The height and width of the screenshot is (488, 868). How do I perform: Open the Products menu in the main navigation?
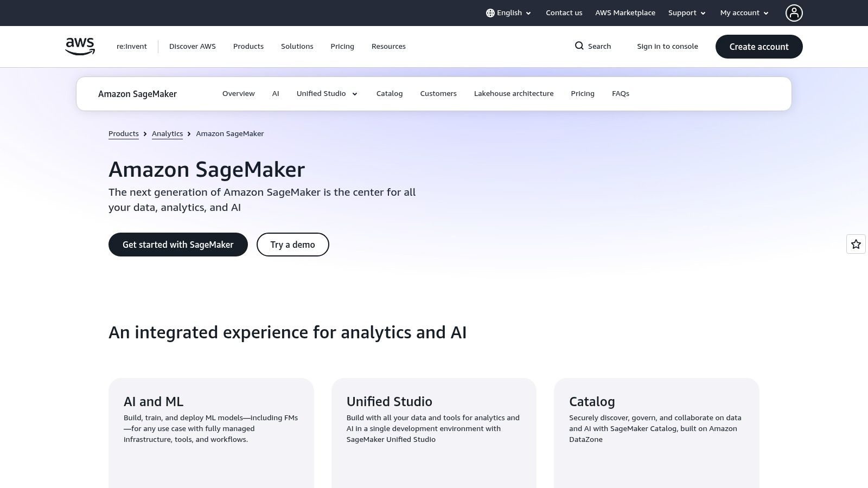click(248, 46)
